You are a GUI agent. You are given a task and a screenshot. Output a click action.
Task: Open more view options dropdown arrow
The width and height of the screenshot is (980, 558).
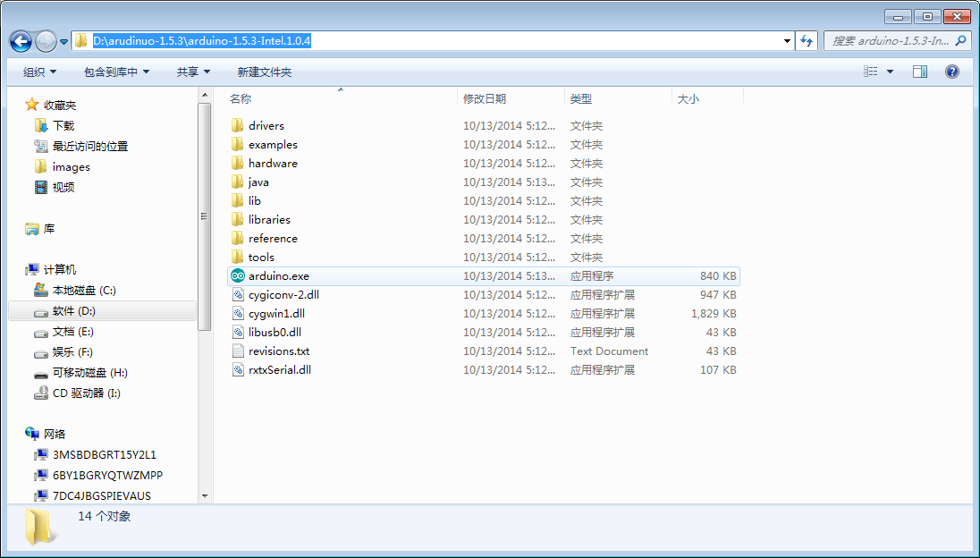tap(890, 72)
